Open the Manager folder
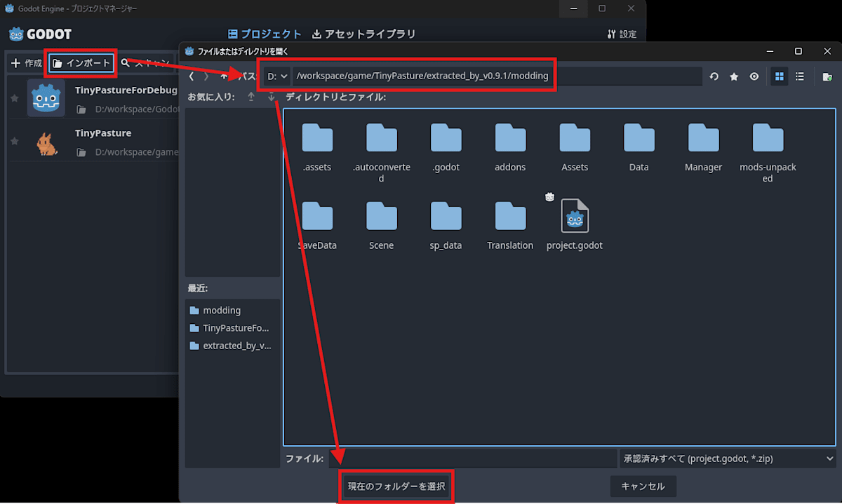Image resolution: width=842 pixels, height=504 pixels. 703,147
